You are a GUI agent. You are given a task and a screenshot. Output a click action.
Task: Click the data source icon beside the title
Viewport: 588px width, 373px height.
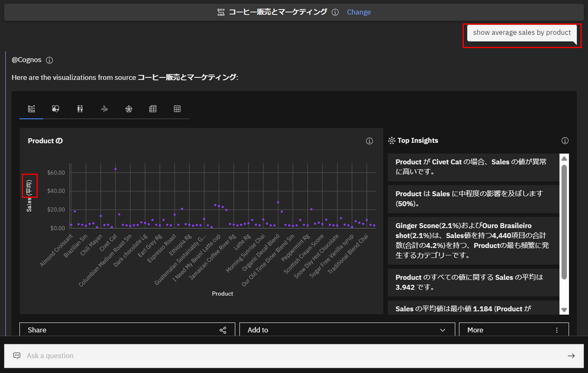point(221,12)
